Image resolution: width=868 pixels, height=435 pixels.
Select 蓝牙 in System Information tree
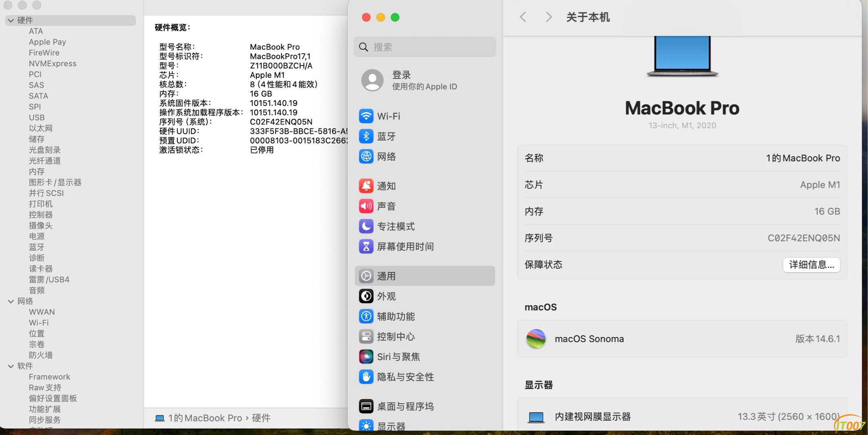click(x=37, y=247)
